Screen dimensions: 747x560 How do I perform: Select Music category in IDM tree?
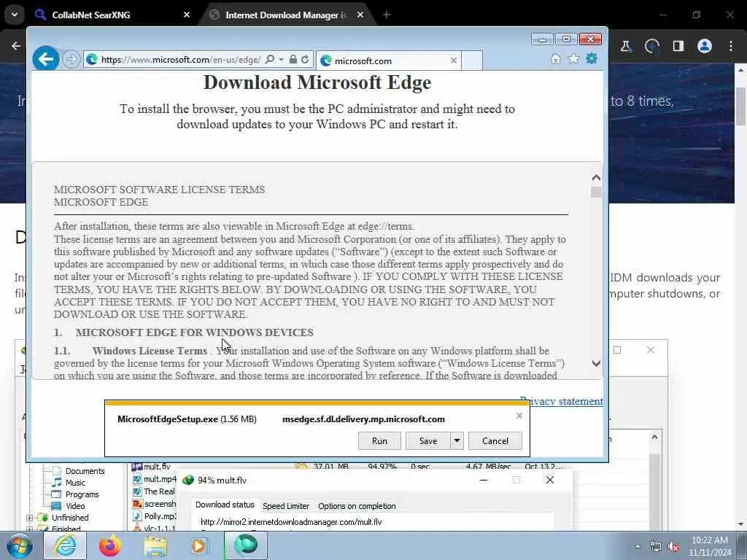pyautogui.click(x=75, y=483)
